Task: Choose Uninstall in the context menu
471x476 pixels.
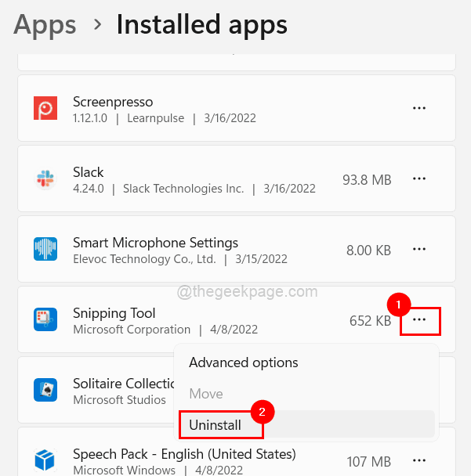Action: [x=215, y=424]
